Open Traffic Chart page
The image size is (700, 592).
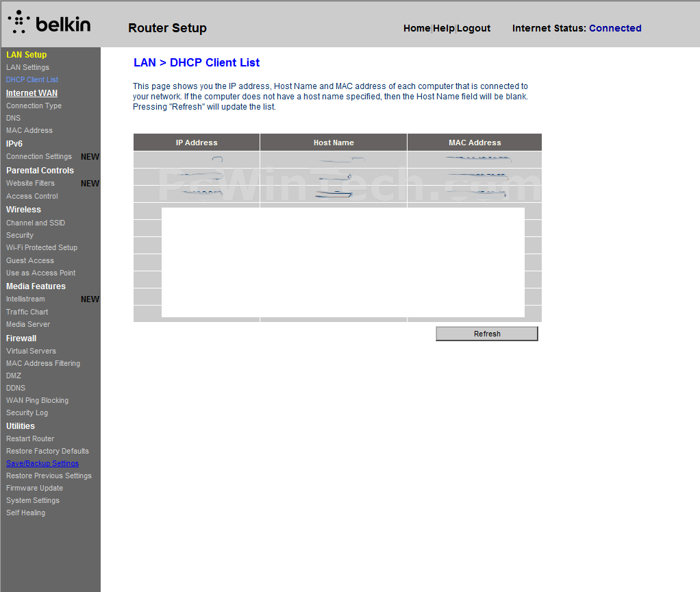(27, 312)
